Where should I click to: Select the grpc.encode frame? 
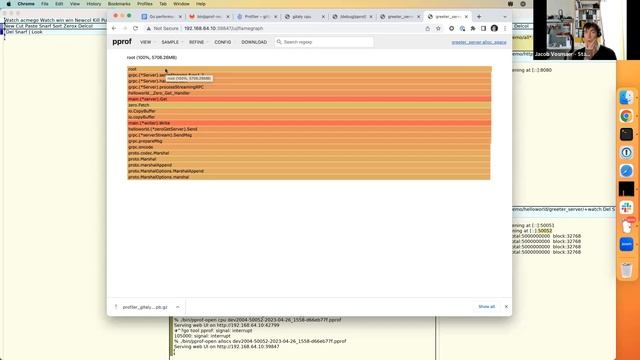tap(309, 147)
